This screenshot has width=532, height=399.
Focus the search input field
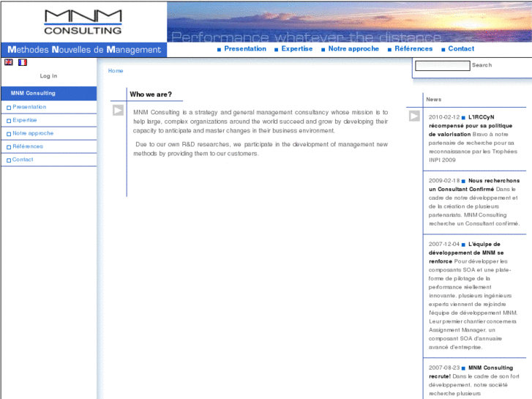[443, 66]
